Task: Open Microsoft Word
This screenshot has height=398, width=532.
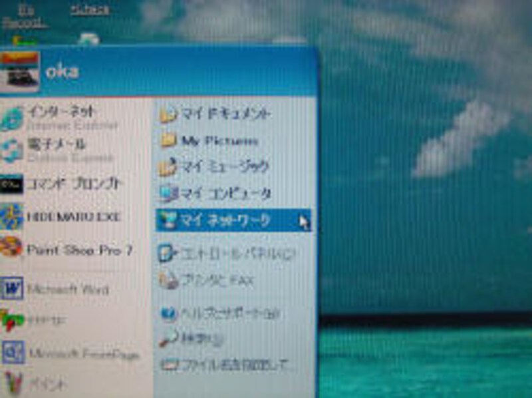Action: point(55,290)
